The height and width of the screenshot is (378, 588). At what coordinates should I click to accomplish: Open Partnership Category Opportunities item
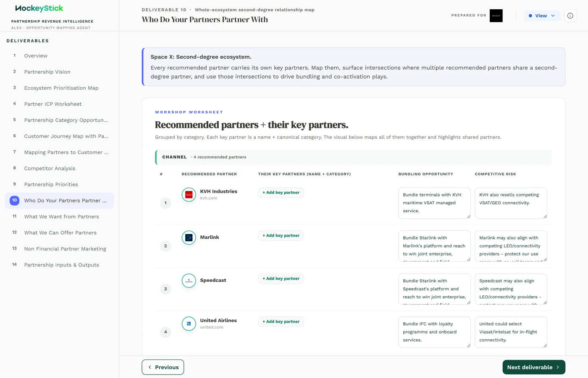coord(59,120)
